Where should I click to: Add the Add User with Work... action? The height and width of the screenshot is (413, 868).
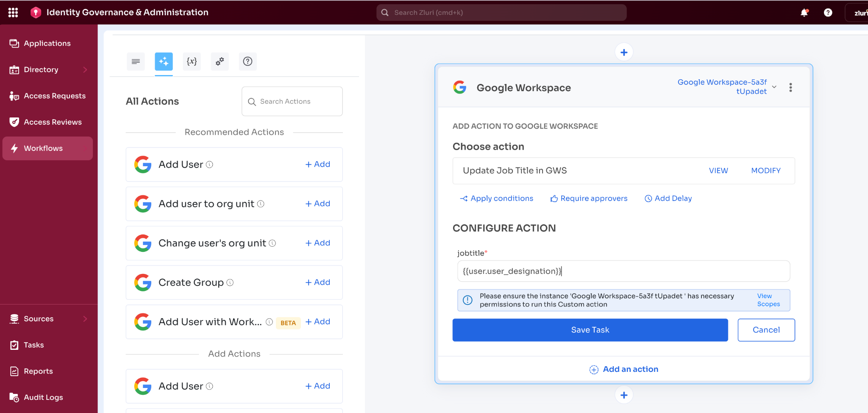coord(318,322)
